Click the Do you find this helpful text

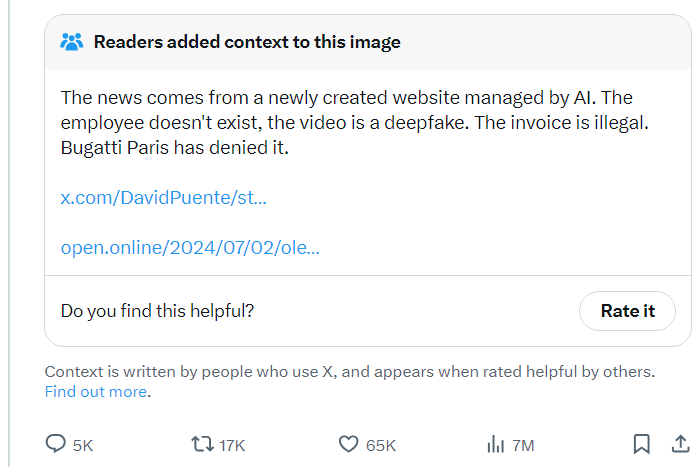pos(157,311)
